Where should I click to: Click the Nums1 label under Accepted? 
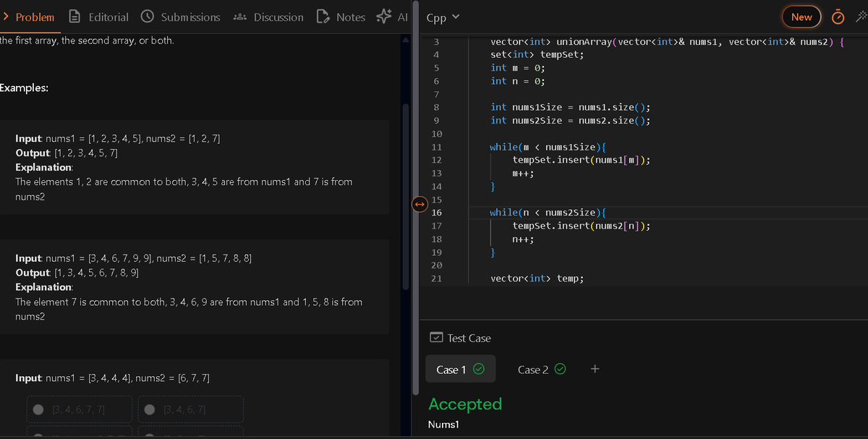tap(443, 425)
